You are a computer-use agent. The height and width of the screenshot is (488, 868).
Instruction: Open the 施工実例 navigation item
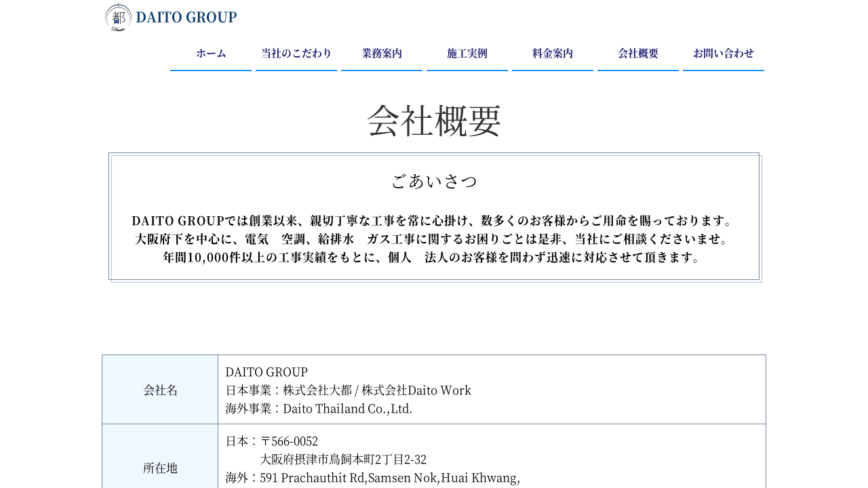point(467,54)
